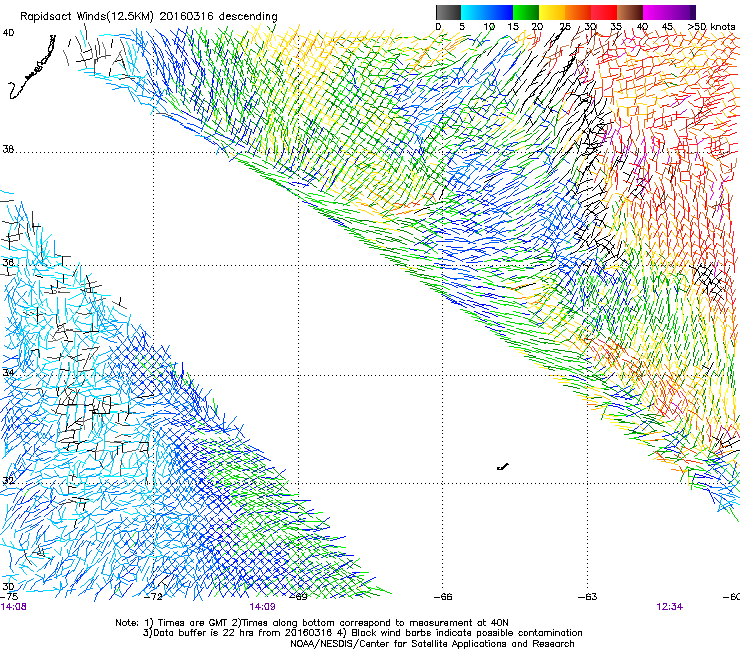This screenshot has height=650, width=740.
Task: Click the green 15-20 knots color swatch
Action: tap(526, 12)
